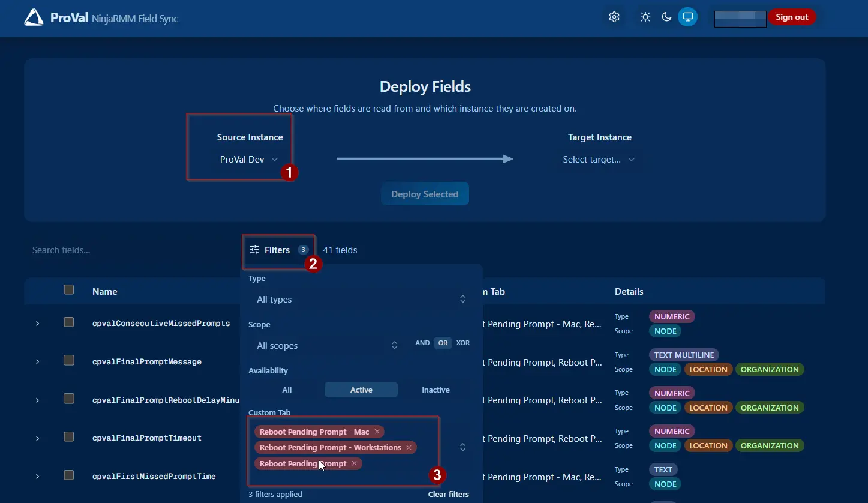Select the Inactive availability tab

pyautogui.click(x=435, y=390)
